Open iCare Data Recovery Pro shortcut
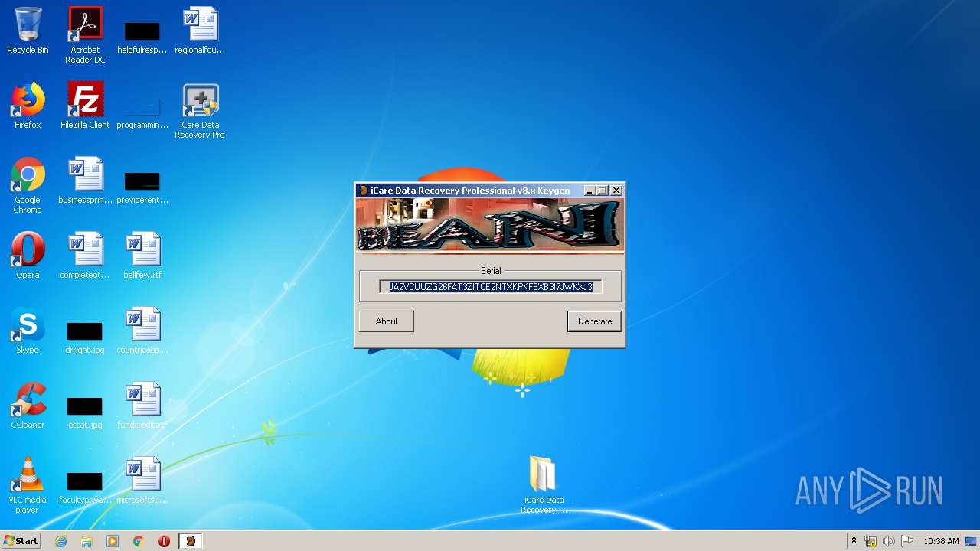 [200, 111]
